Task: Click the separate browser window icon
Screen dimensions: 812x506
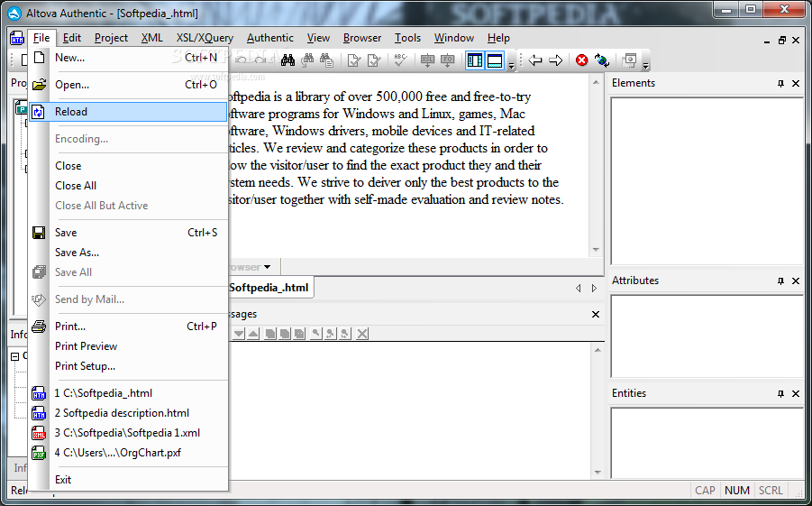Action: 630,60
